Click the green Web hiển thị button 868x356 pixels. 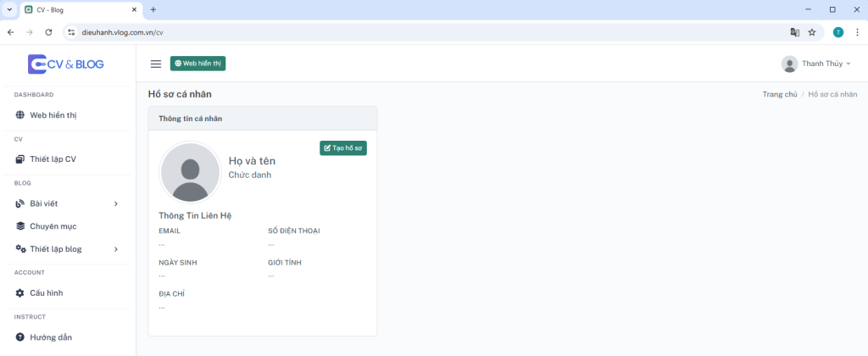click(198, 64)
